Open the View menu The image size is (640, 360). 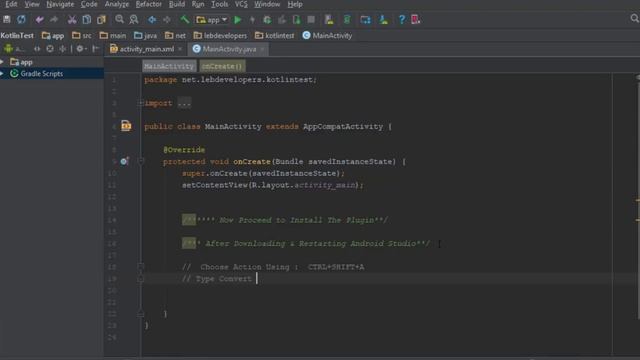pyautogui.click(x=32, y=4)
